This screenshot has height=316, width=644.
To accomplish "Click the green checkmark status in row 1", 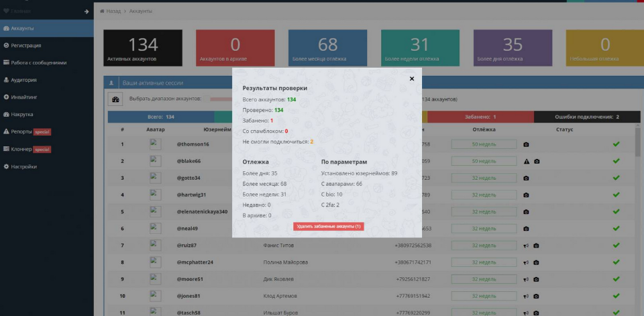I will (x=616, y=144).
